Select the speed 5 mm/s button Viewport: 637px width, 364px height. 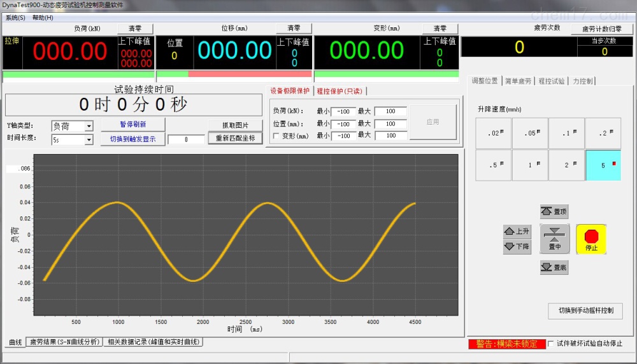pos(603,165)
